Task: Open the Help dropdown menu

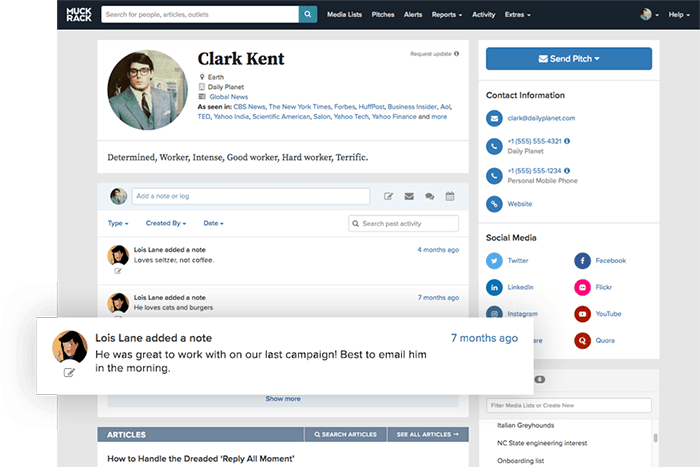Action: [679, 14]
